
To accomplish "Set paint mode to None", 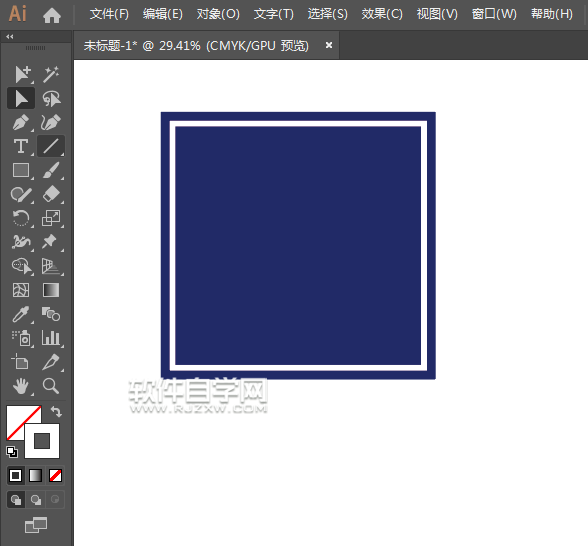I will (56, 476).
